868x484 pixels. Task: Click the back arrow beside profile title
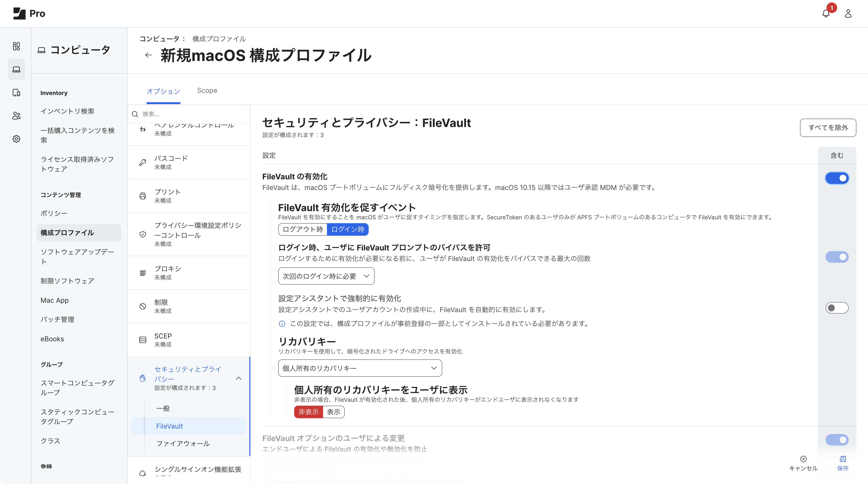pyautogui.click(x=148, y=55)
